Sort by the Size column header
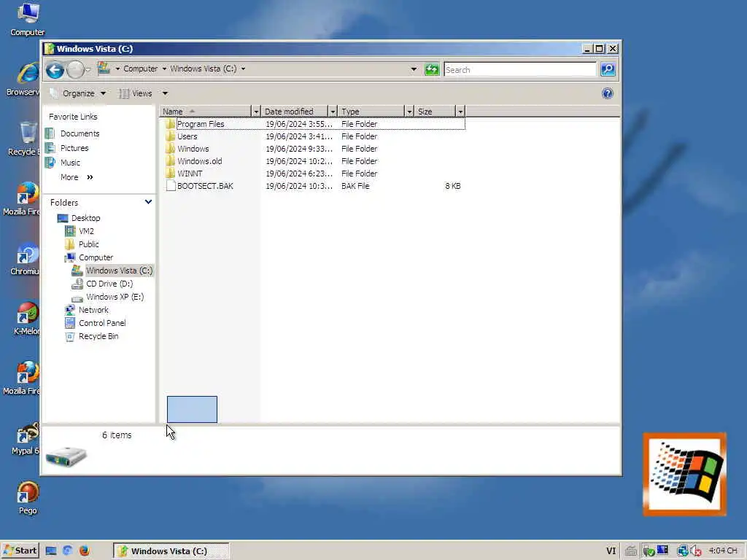Screen dimensions: 747x560 [x=435, y=112]
